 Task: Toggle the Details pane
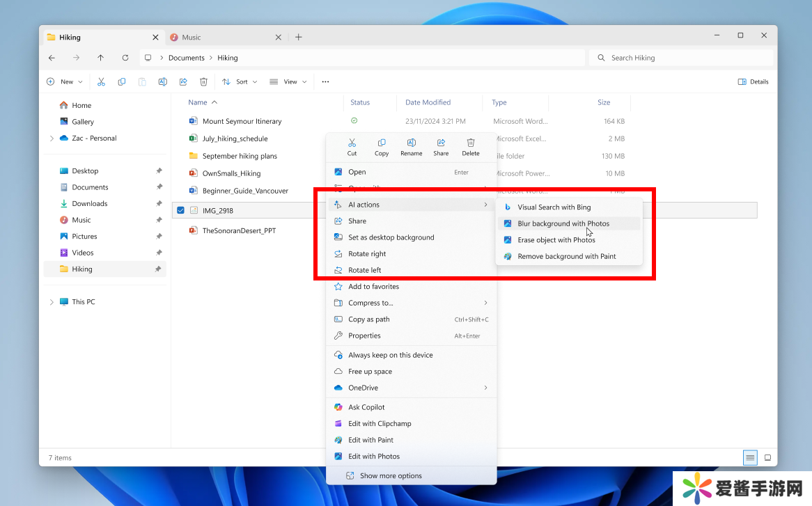(753, 81)
